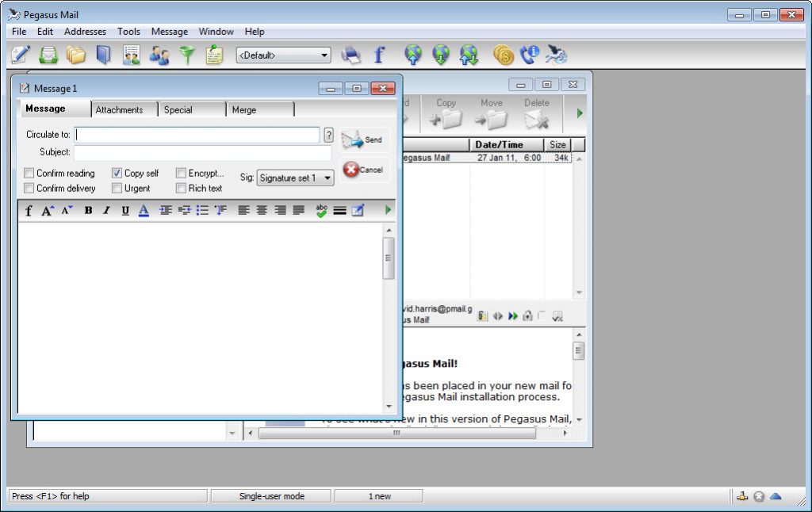
Task: Cancel the message
Action: 363,170
